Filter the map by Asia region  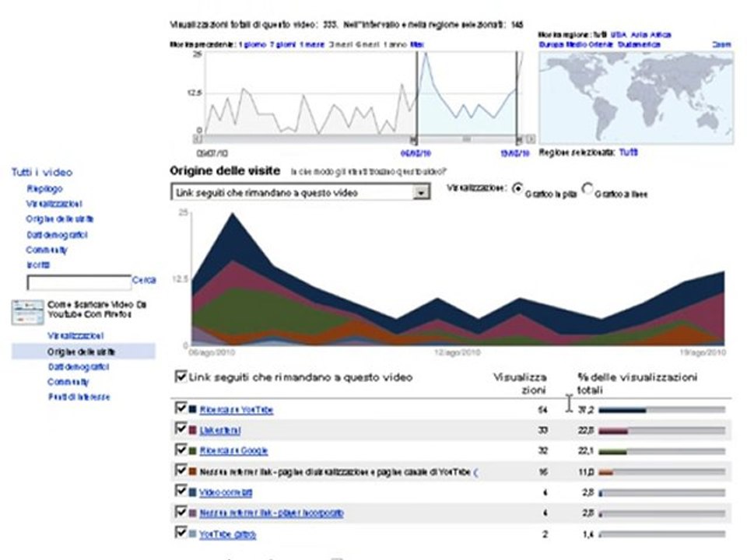click(639, 35)
